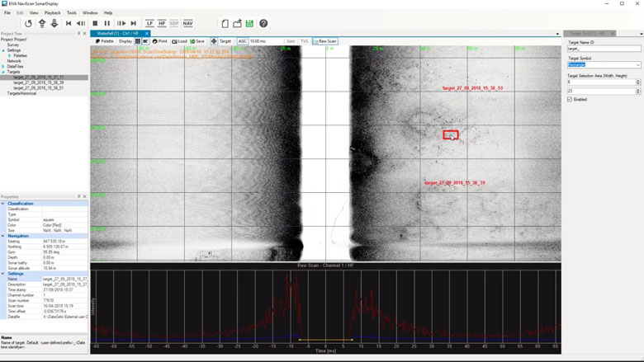
Task: Select the LF channel button
Action: 149,24
